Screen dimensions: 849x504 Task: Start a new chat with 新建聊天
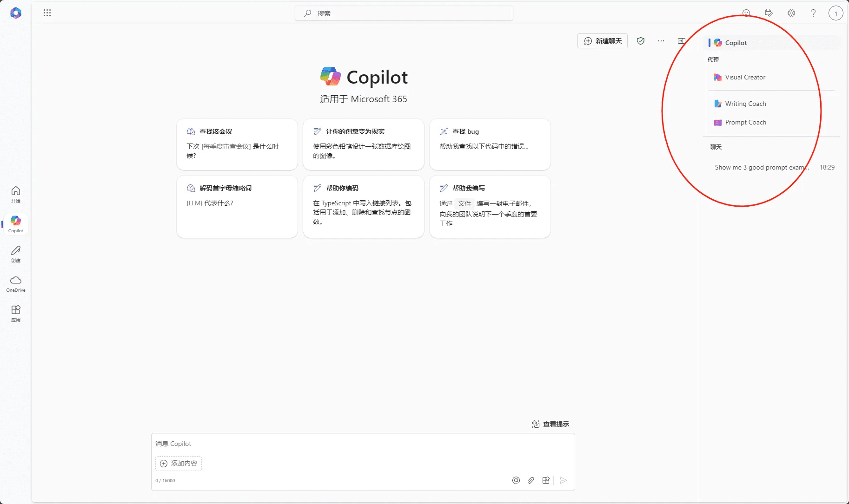pyautogui.click(x=603, y=41)
